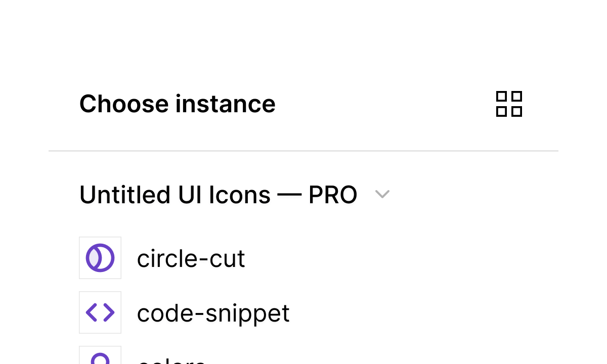Image resolution: width=607 pixels, height=364 pixels.
Task: Select the circle-cut list row
Action: [x=162, y=258]
